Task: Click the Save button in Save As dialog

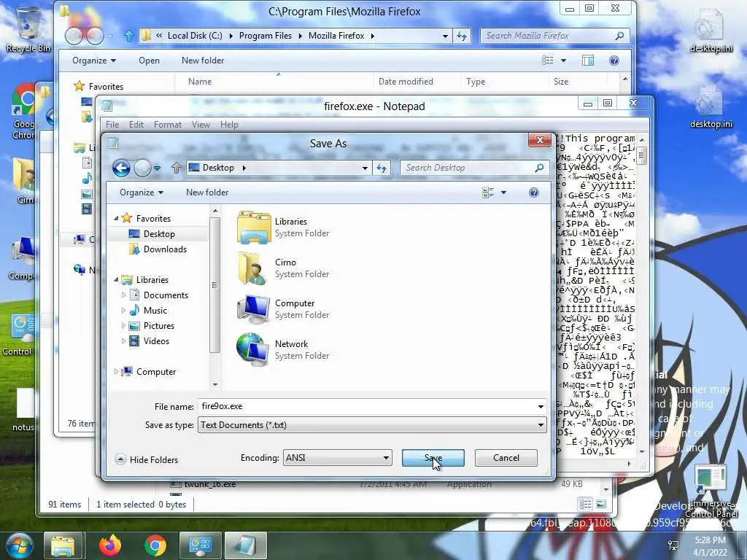Action: (x=433, y=458)
